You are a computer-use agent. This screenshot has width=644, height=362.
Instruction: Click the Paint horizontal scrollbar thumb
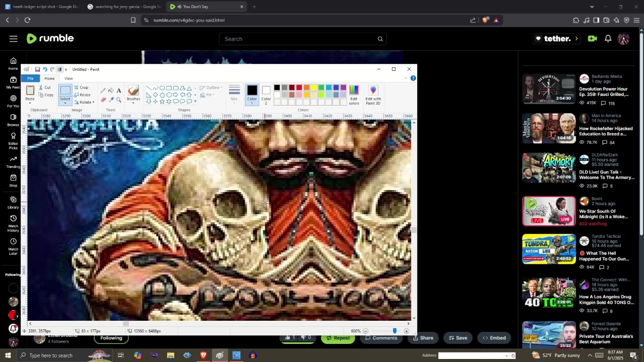pyautogui.click(x=126, y=324)
